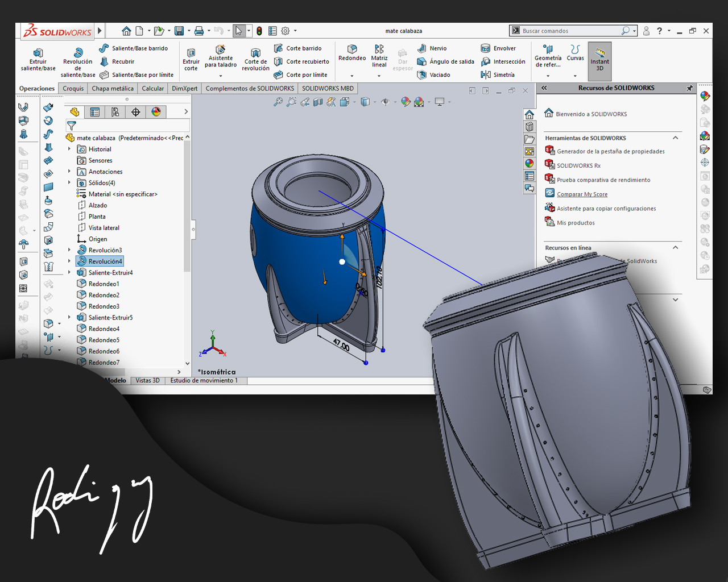The height and width of the screenshot is (582, 728).
Task: Click the Save icon in title bar
Action: 179,31
